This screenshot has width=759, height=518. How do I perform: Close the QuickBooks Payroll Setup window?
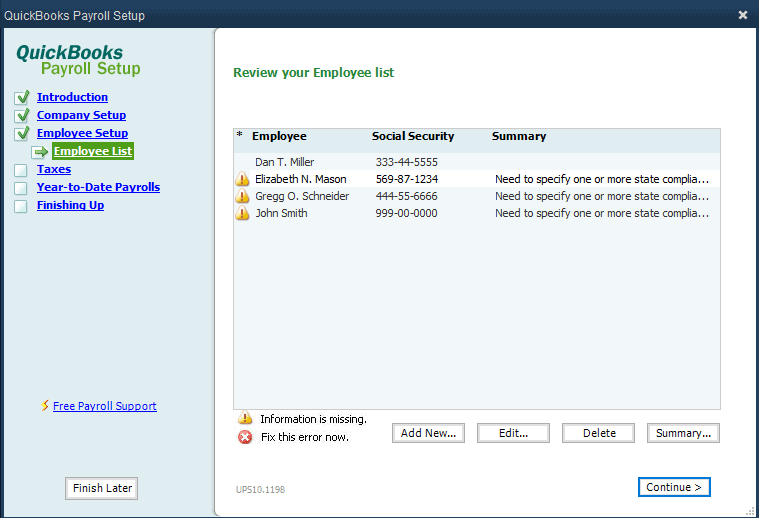pos(743,15)
